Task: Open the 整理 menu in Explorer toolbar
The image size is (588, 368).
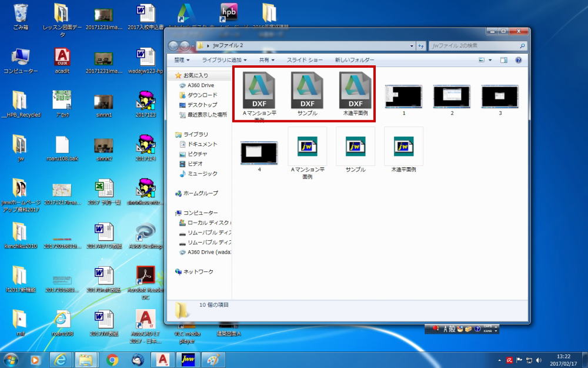Action: pyautogui.click(x=182, y=60)
